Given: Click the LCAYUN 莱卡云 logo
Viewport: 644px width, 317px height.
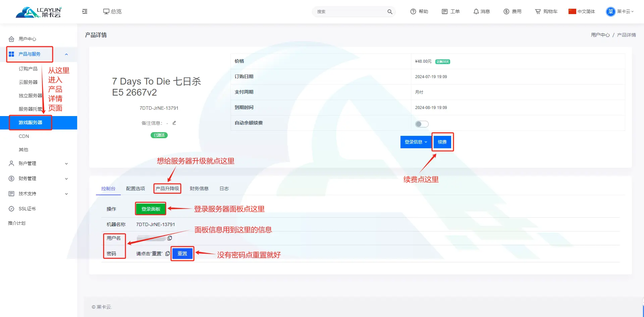Looking at the screenshot, I should click(39, 12).
